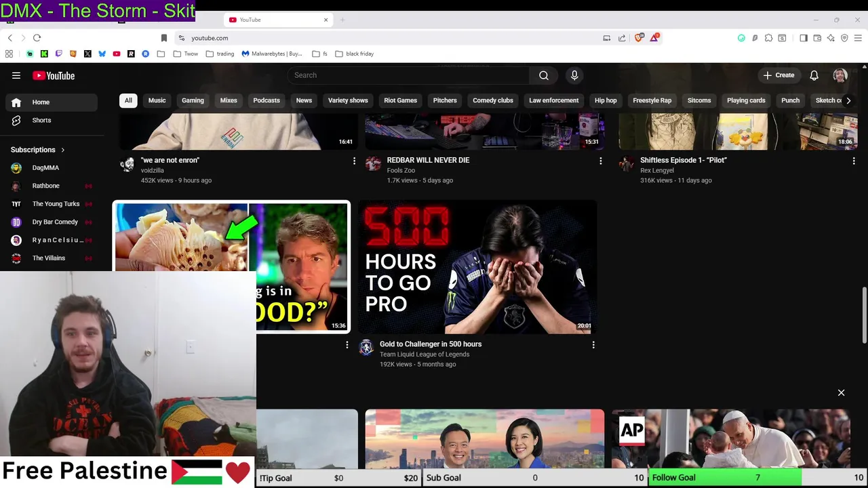
Task: Open the browser extensions puzzle icon
Action: point(768,38)
